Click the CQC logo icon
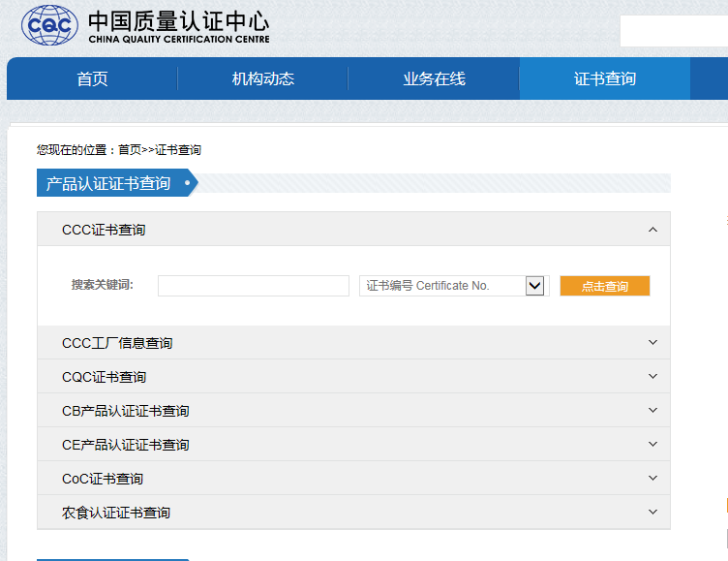 [50, 26]
